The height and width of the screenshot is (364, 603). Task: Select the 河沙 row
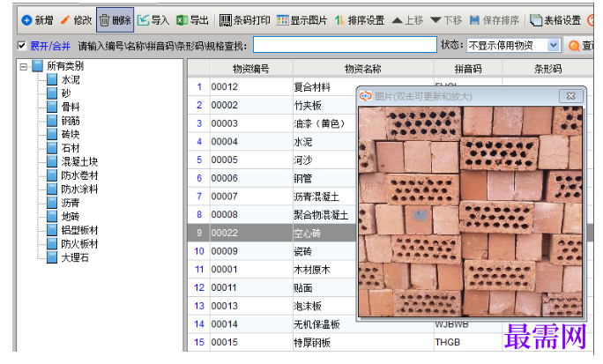[x=272, y=160]
